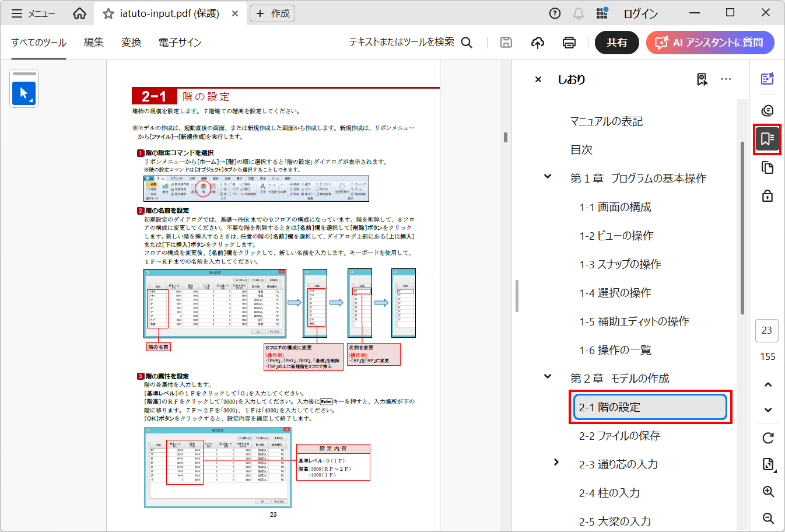Click the AI アシスタントに質問 button
Screen dimensions: 785x532
(710, 43)
